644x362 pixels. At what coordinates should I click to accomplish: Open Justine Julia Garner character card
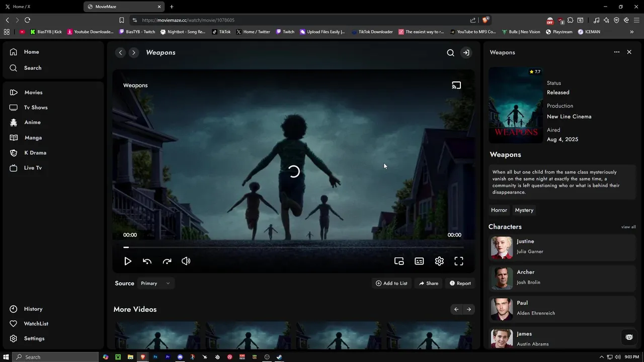[562, 248]
